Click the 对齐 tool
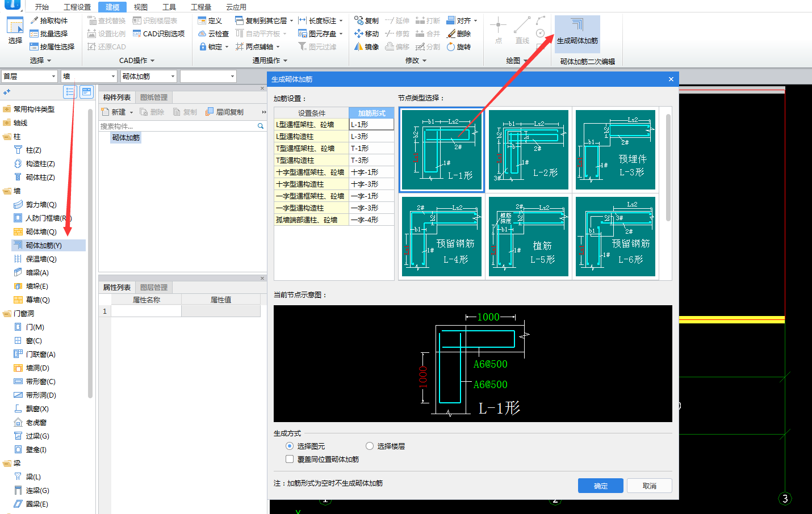812x514 pixels. [x=462, y=20]
